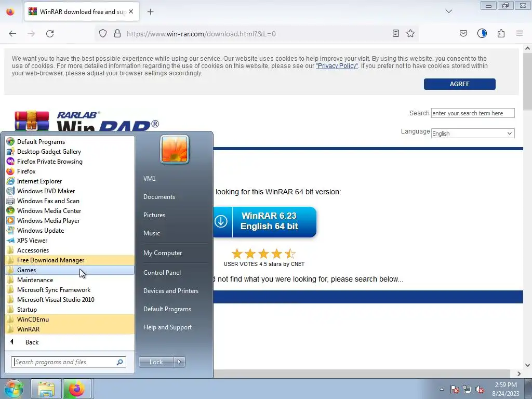Click AGREE on the cookie notice
532x399 pixels.
click(x=459, y=84)
